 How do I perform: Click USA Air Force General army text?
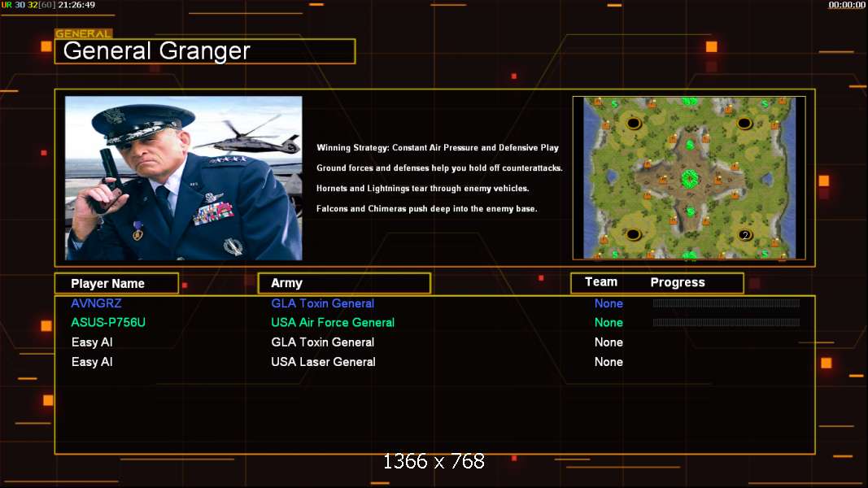[x=333, y=323]
